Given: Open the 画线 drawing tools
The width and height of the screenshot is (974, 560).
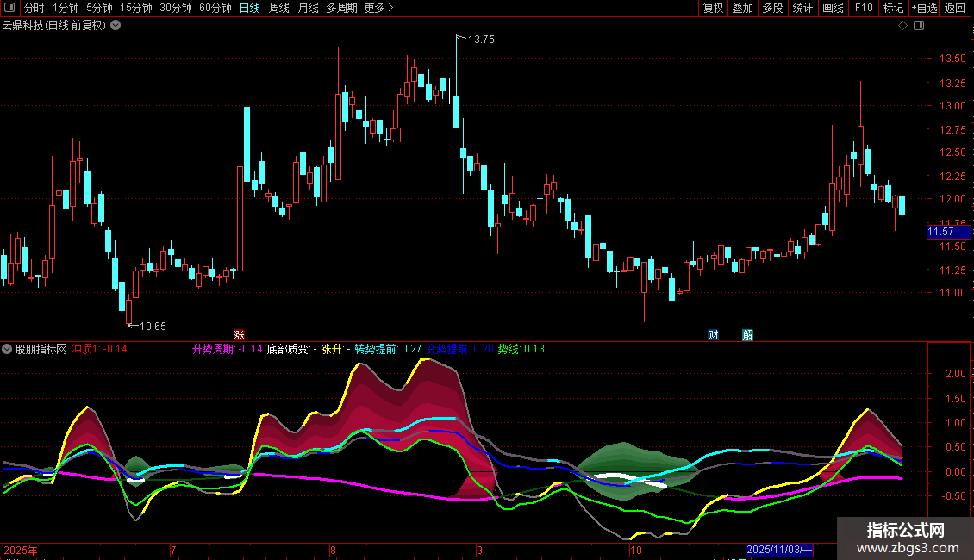Looking at the screenshot, I should click(x=833, y=9).
